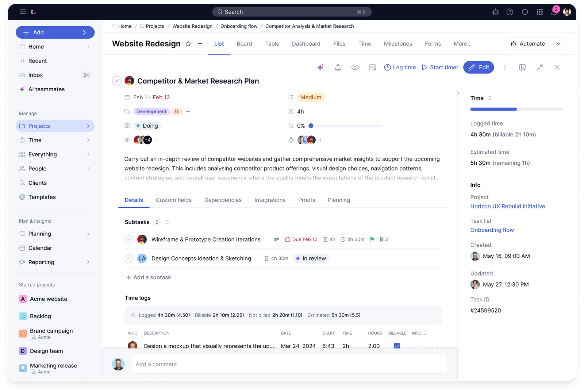Screen dimensions: 584x392
Task: Toggle billable checkbox on Mar 24 time log
Action: tap(397, 346)
